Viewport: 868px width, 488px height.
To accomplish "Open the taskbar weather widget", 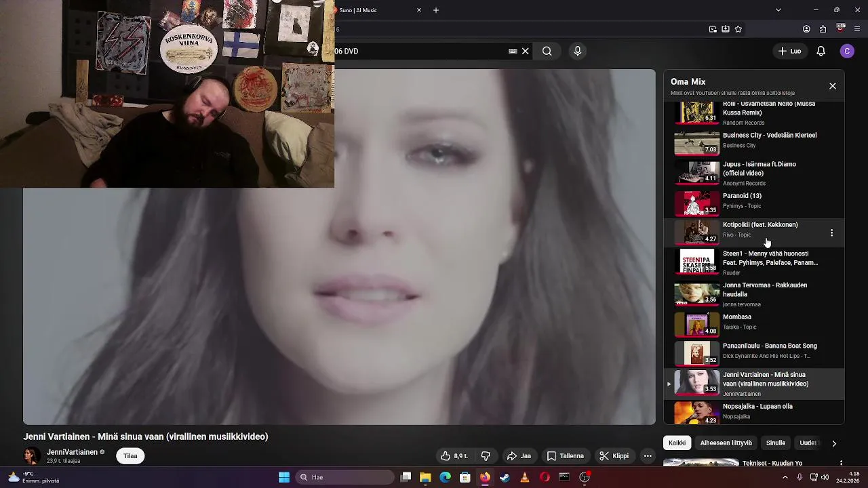I will click(33, 477).
